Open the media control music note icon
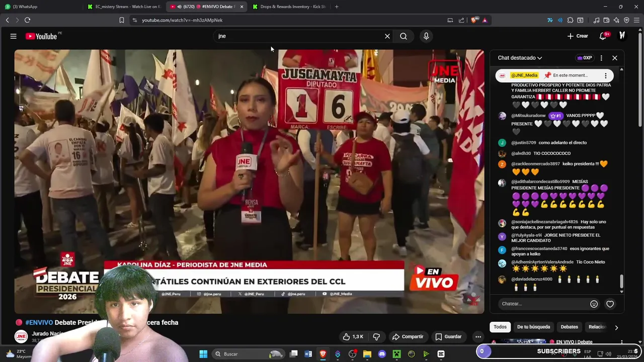This screenshot has width=644, height=362. point(596,20)
